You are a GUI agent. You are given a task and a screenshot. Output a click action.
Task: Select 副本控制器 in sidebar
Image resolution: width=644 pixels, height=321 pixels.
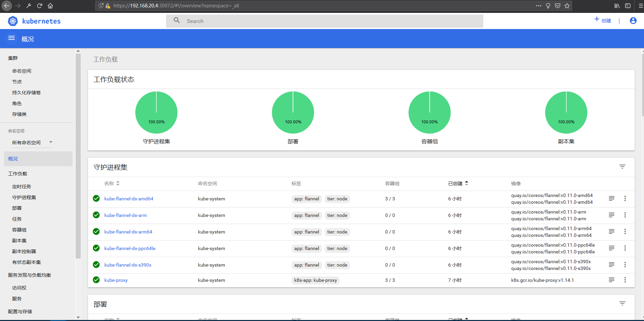pyautogui.click(x=24, y=251)
